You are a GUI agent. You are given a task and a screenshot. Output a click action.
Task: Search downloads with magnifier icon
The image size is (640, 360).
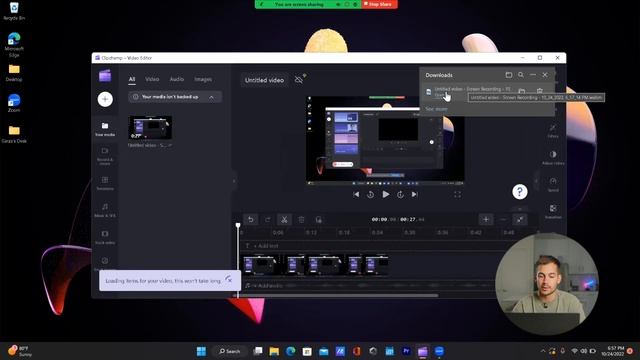pos(521,75)
